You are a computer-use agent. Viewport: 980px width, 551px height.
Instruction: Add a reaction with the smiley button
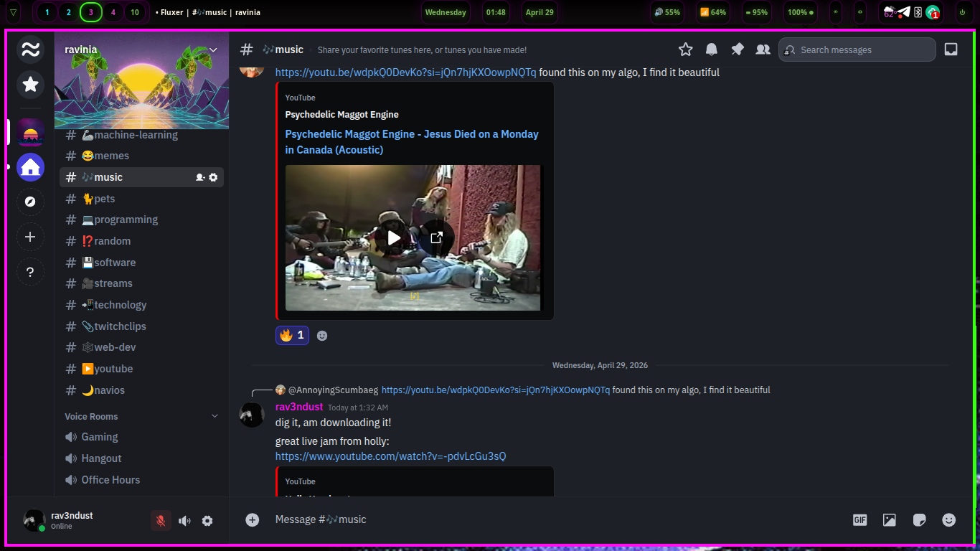pos(322,336)
